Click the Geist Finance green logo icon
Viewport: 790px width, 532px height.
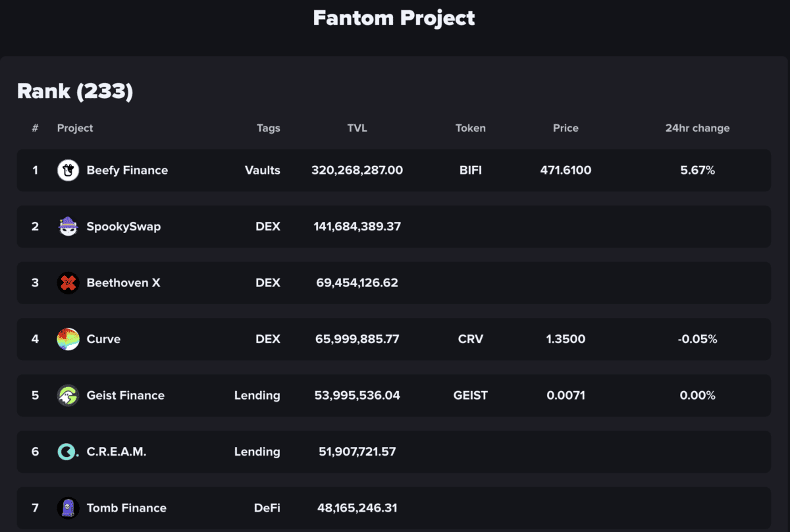point(68,396)
